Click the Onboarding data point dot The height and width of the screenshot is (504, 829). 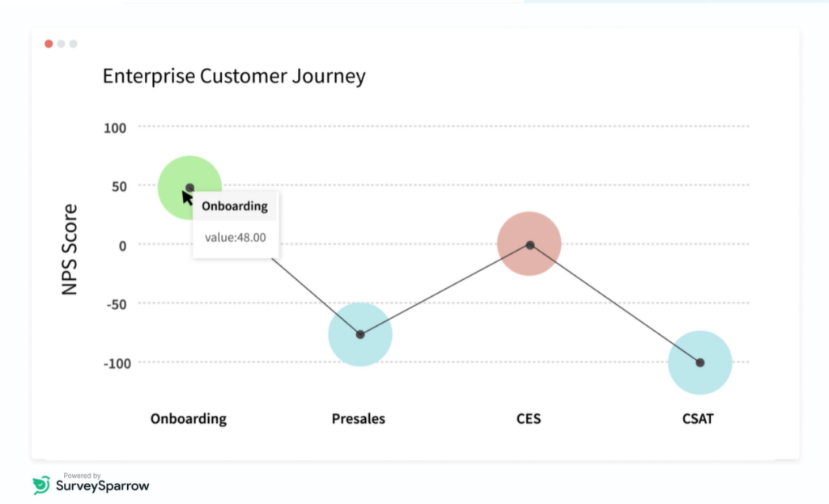188,187
